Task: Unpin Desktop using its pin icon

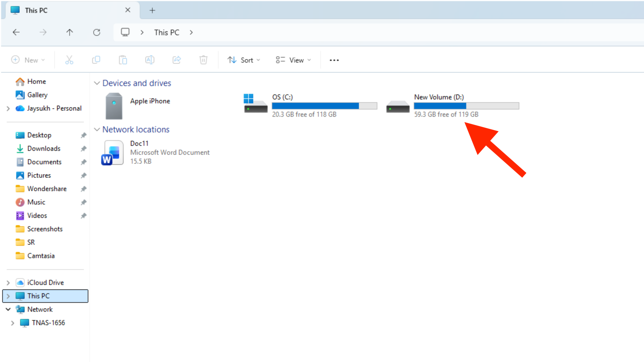Action: (84, 135)
